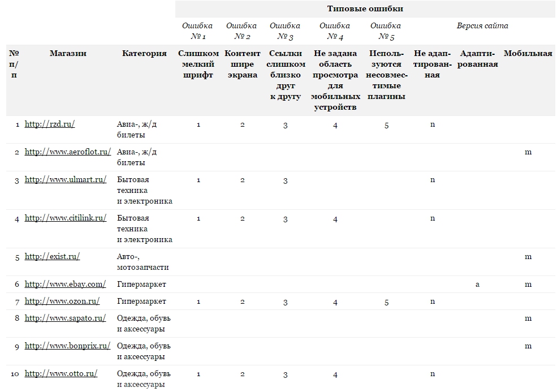Open the http://www.ulmart.ru/ link
The width and height of the screenshot is (557, 392).
point(64,180)
